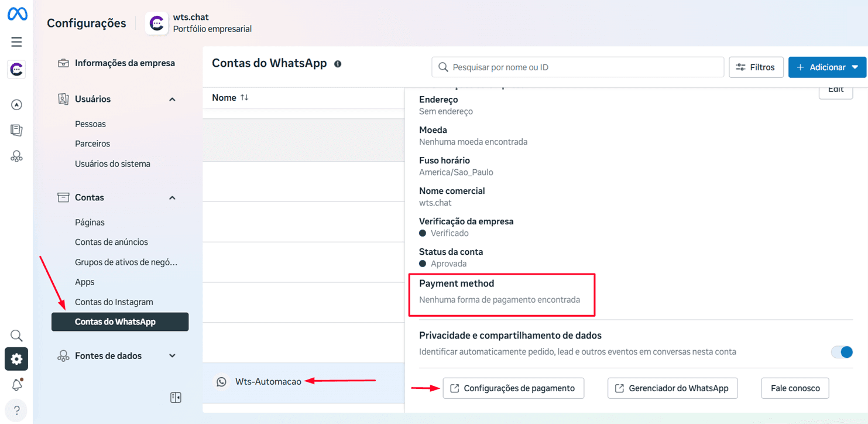Click the Fale conosco button
This screenshot has height=424, width=868.
(x=795, y=388)
